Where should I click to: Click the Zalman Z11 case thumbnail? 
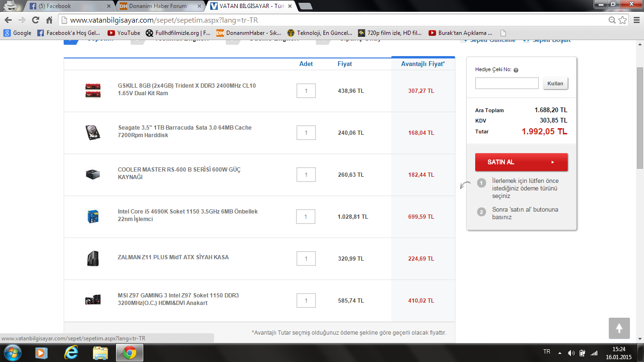[x=93, y=258]
